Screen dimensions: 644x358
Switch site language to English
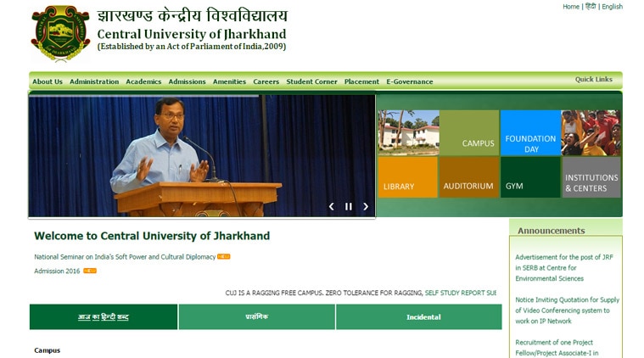pyautogui.click(x=612, y=7)
